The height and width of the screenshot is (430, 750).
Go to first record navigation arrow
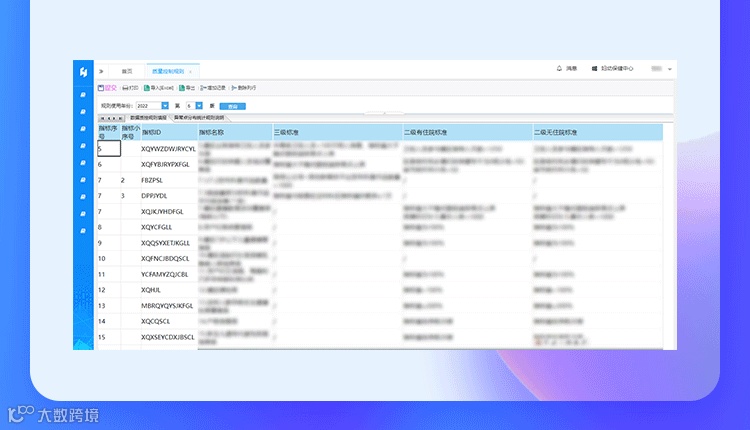[102, 118]
